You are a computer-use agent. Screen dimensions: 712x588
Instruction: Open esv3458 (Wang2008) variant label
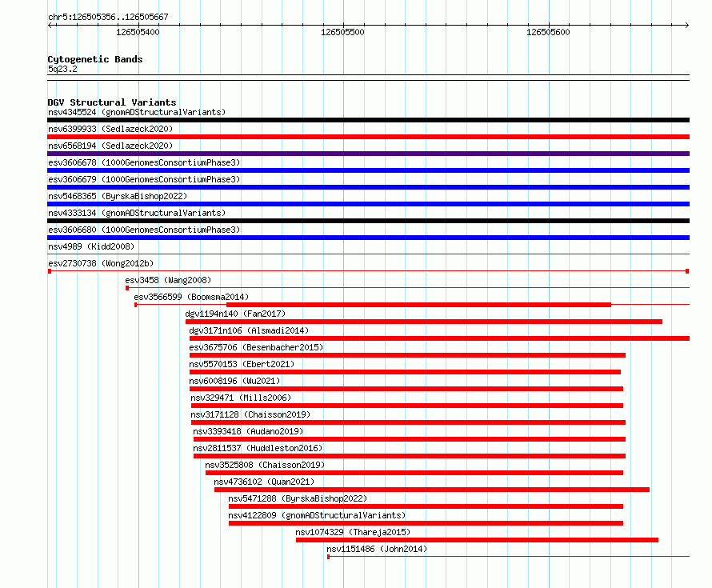tap(168, 280)
